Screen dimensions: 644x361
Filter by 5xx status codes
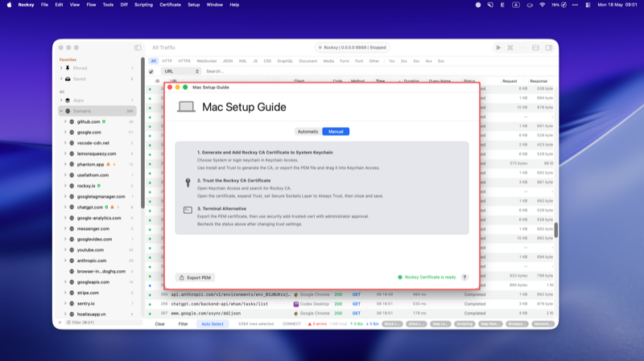pyautogui.click(x=440, y=61)
